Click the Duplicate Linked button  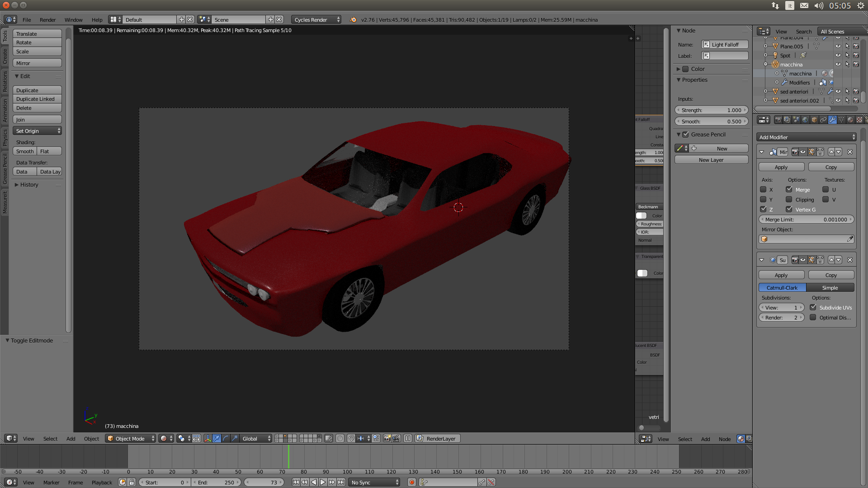pos(37,99)
